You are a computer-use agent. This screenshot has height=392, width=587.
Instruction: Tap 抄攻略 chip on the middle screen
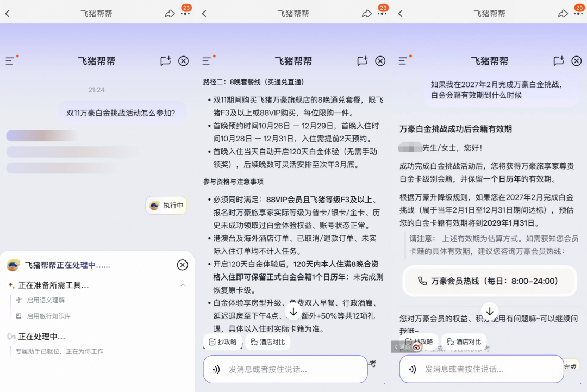(223, 342)
